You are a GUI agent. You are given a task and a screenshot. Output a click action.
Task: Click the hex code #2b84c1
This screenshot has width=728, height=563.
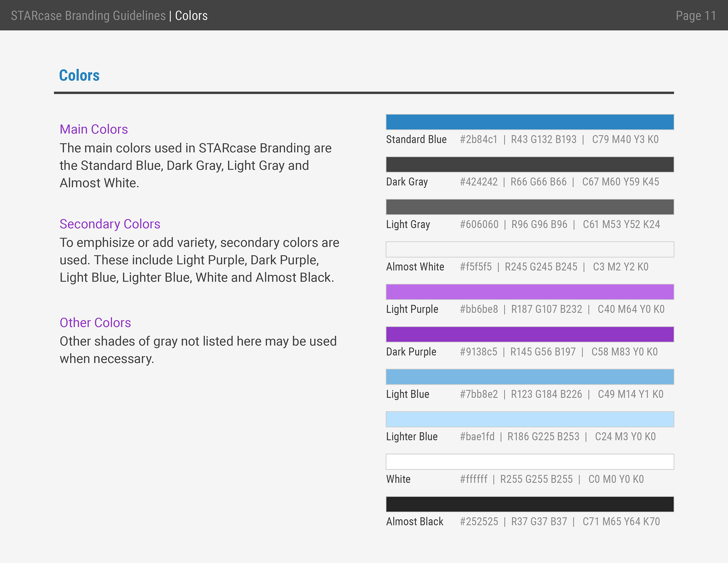[x=479, y=140]
